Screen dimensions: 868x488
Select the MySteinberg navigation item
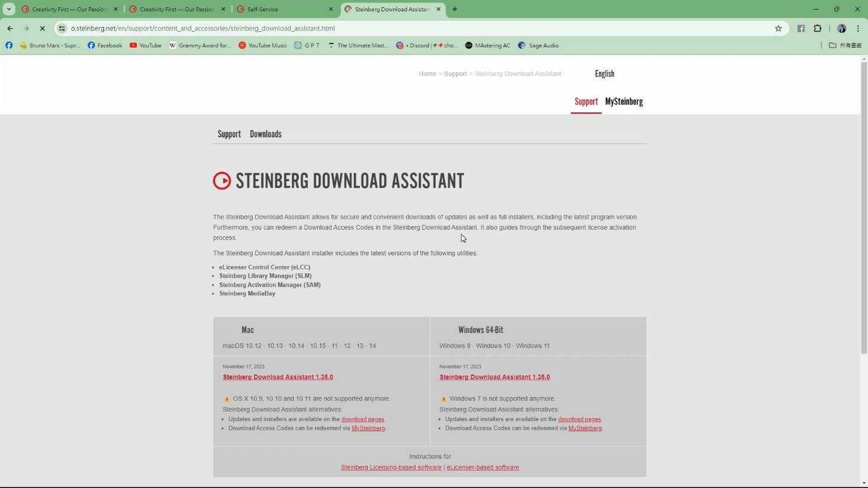(624, 102)
